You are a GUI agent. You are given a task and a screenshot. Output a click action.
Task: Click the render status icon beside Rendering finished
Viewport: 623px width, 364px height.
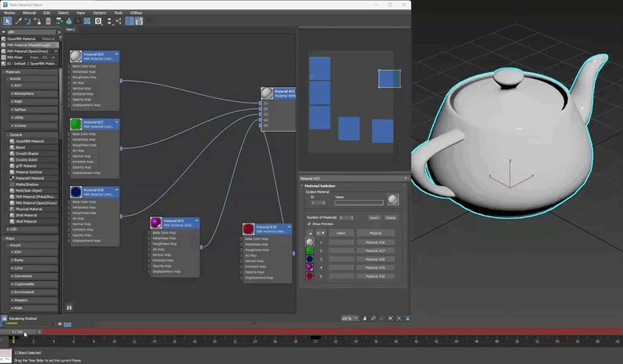pos(4,318)
